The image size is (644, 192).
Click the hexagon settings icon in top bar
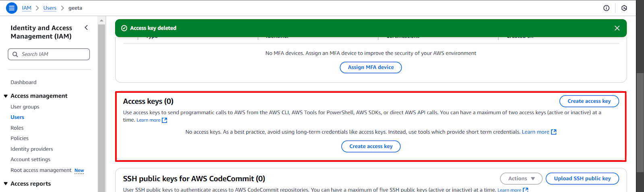coord(624,8)
